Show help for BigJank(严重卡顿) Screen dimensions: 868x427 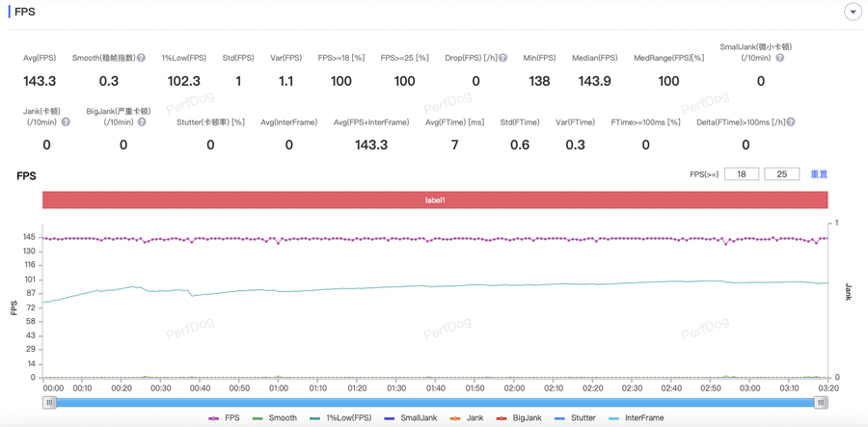[142, 122]
